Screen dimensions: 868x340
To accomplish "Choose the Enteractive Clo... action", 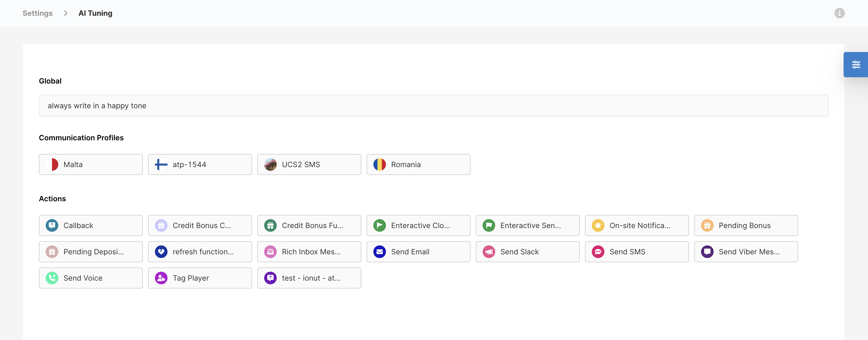I will [x=418, y=225].
